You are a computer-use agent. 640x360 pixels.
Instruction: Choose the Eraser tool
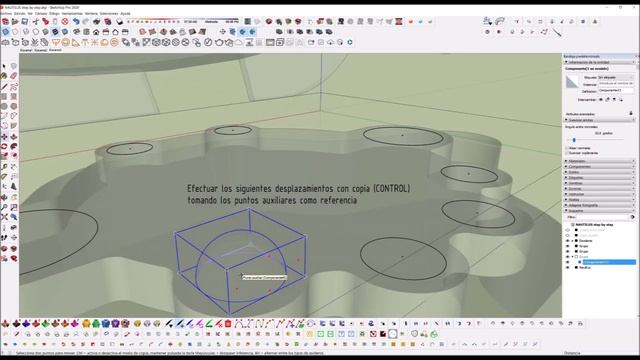pyautogui.click(x=14, y=76)
